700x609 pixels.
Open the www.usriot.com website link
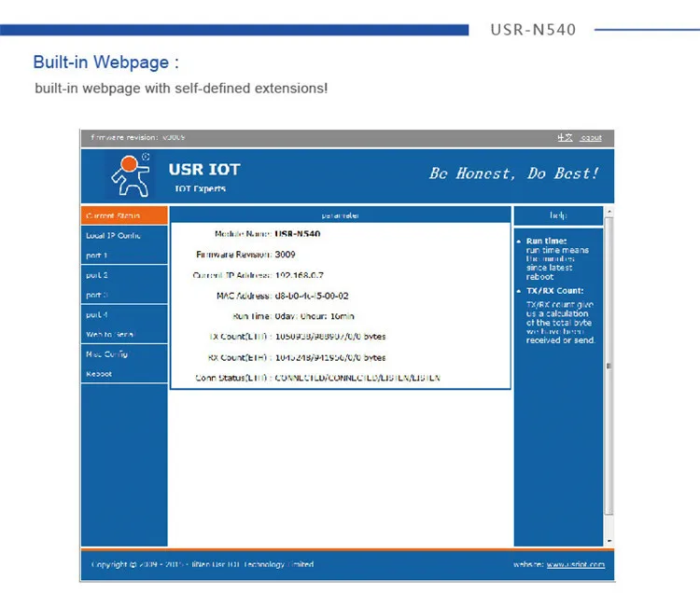[576, 564]
